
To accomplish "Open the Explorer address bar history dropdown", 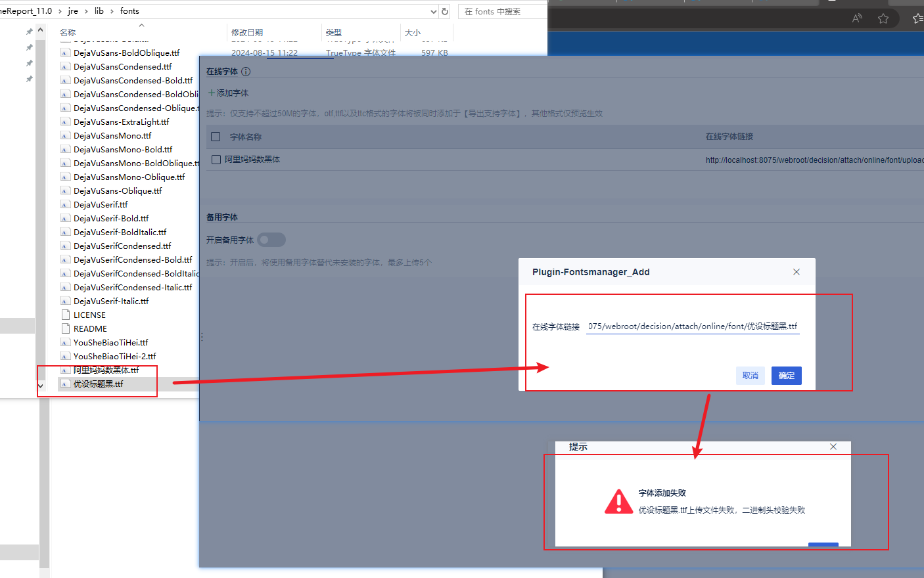I will tap(433, 11).
